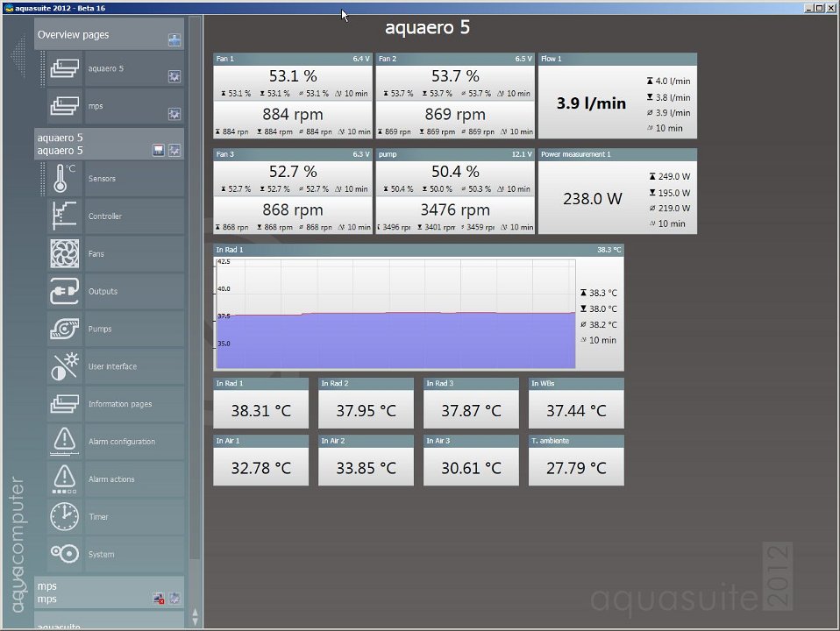This screenshot has height=631, width=840.
Task: Open Sensors via the thermometer icon
Action: coord(65,179)
